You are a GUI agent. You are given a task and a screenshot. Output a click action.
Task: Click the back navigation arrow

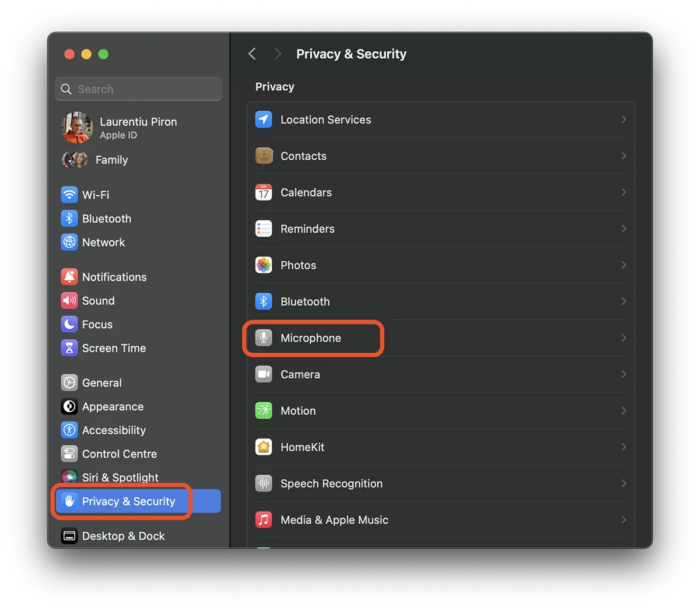252,54
